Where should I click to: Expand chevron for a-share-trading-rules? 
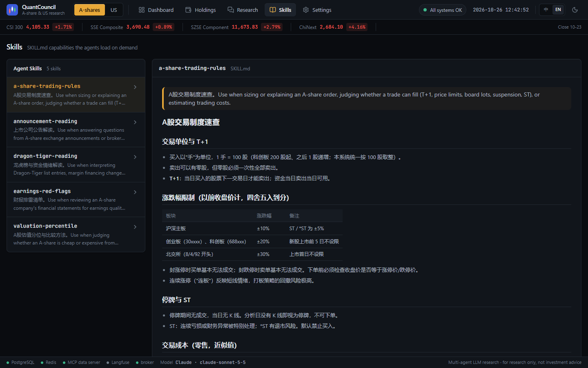point(135,87)
